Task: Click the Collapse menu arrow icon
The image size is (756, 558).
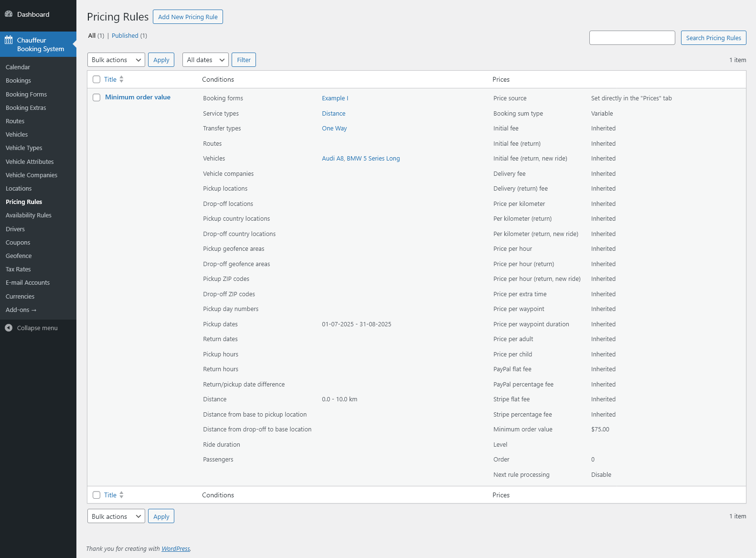Action: (9, 328)
